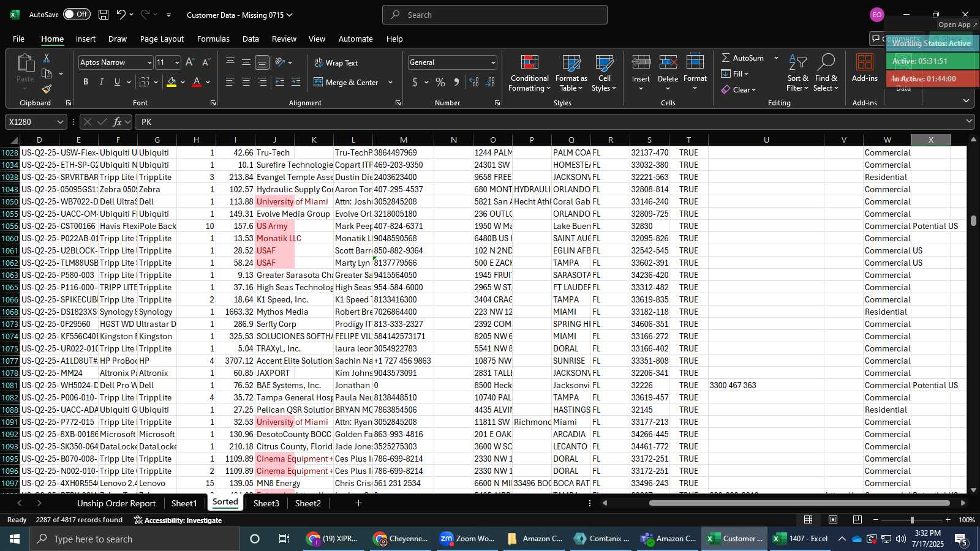Click Decrease Decimal icon
This screenshot has height=551, width=980.
click(x=490, y=82)
